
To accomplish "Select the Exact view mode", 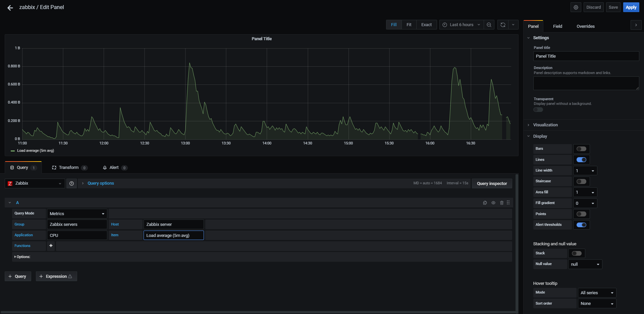I will 426,25.
